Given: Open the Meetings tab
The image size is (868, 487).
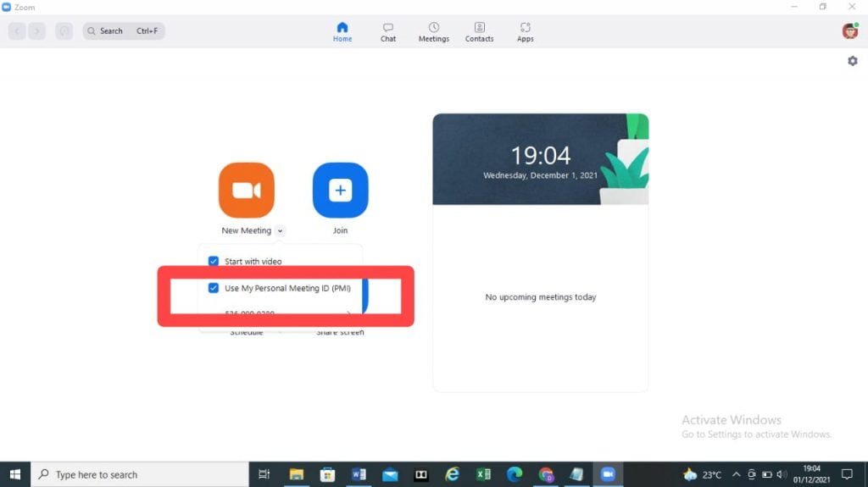Looking at the screenshot, I should (433, 32).
